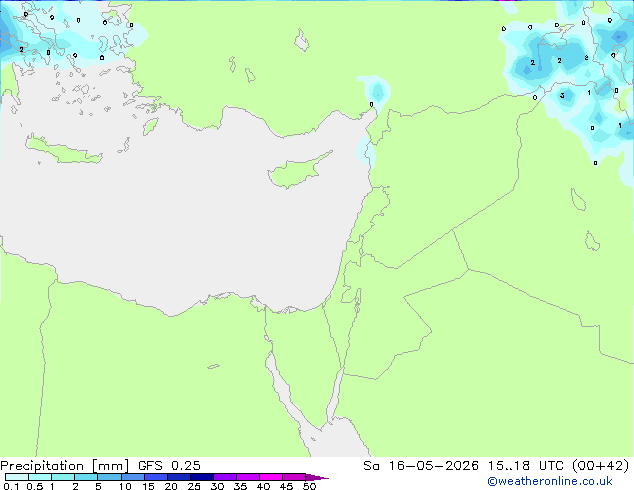The width and height of the screenshot is (634, 490).
Task: Select the 45–50 mm legend swatch
Action: pos(294,477)
